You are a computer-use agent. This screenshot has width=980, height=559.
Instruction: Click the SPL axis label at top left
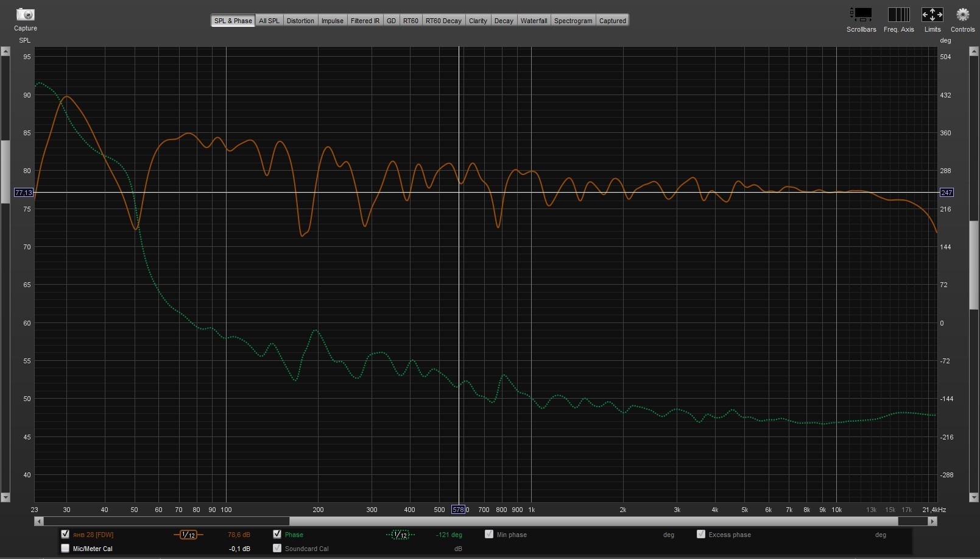[24, 40]
